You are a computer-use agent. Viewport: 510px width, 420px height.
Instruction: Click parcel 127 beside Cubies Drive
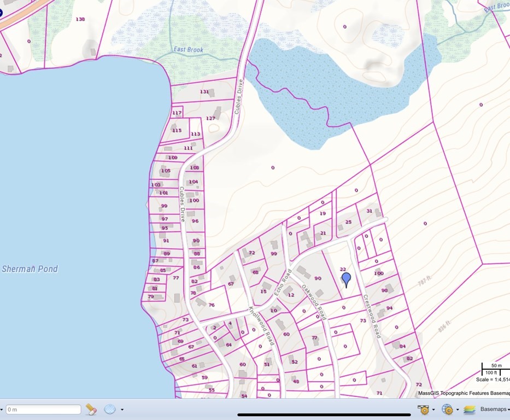(x=210, y=119)
